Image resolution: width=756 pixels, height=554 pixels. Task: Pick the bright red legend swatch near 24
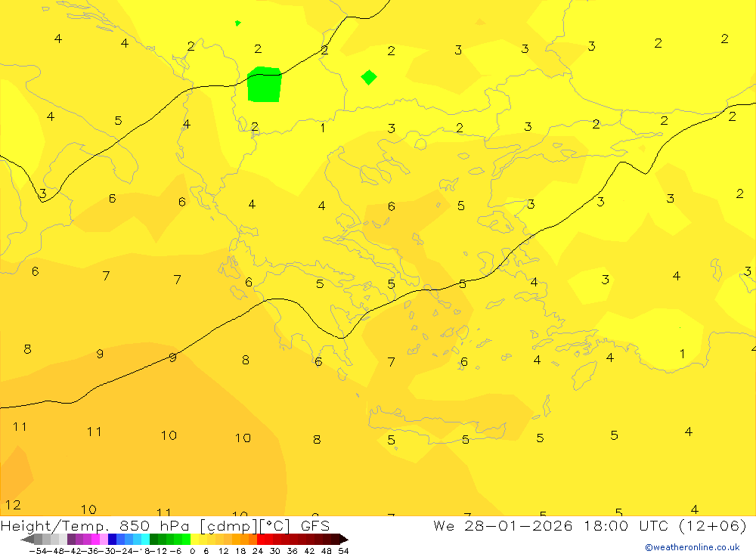(x=261, y=540)
